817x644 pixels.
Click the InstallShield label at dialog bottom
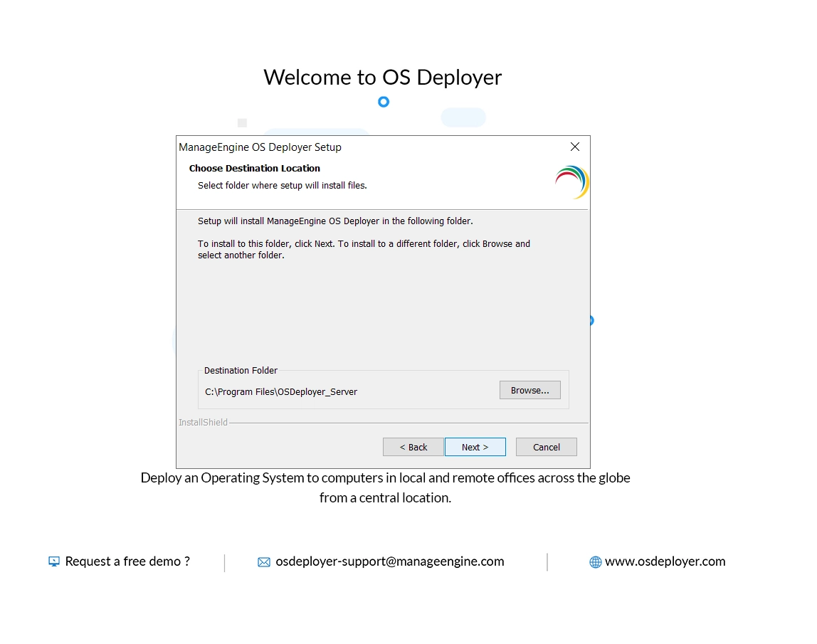[x=203, y=422]
